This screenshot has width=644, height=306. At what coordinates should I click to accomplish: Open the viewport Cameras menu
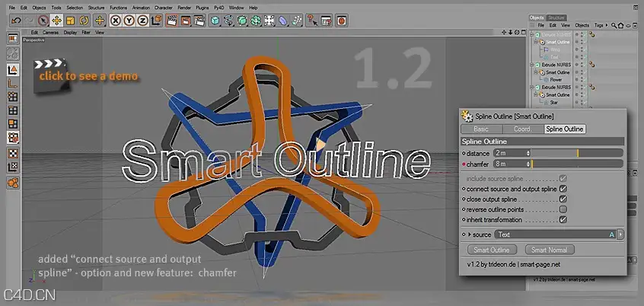click(50, 33)
